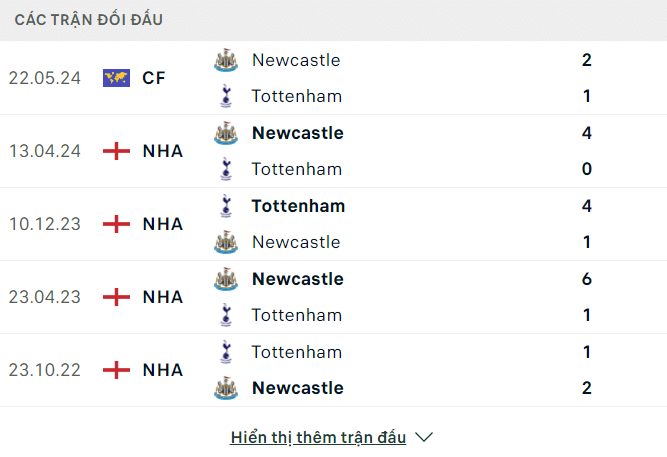Expand more matches with the chevron arrow
The image size is (667, 457).
[x=424, y=437]
